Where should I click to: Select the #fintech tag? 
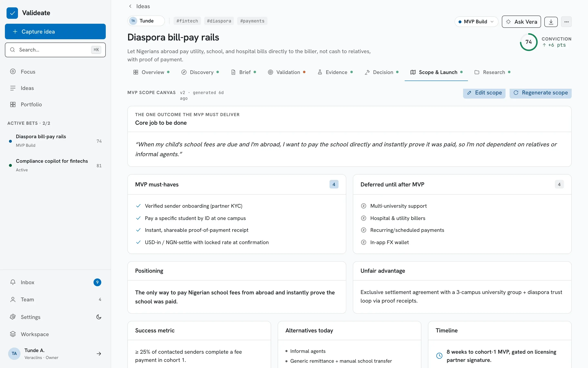187,21
